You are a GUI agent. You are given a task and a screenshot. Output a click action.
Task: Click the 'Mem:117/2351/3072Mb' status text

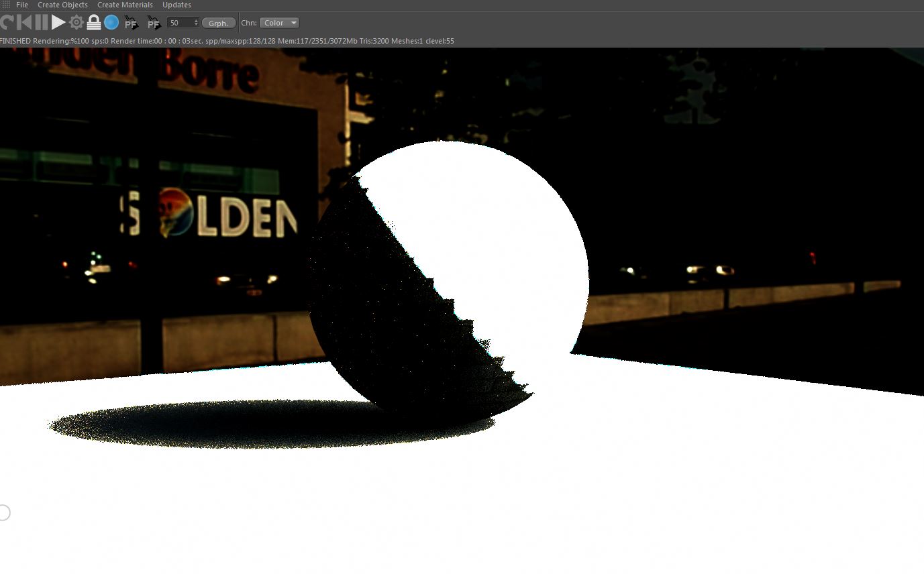pyautogui.click(x=317, y=41)
